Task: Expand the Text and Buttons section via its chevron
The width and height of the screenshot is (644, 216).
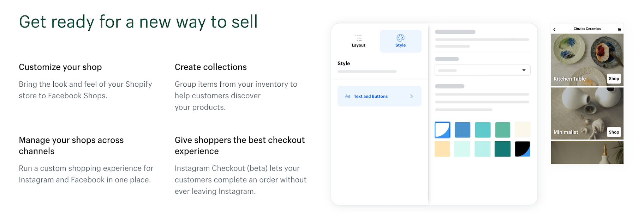Action: pyautogui.click(x=411, y=96)
